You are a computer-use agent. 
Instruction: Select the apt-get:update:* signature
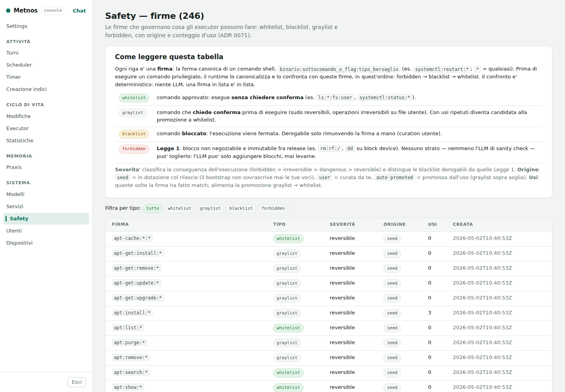click(137, 283)
